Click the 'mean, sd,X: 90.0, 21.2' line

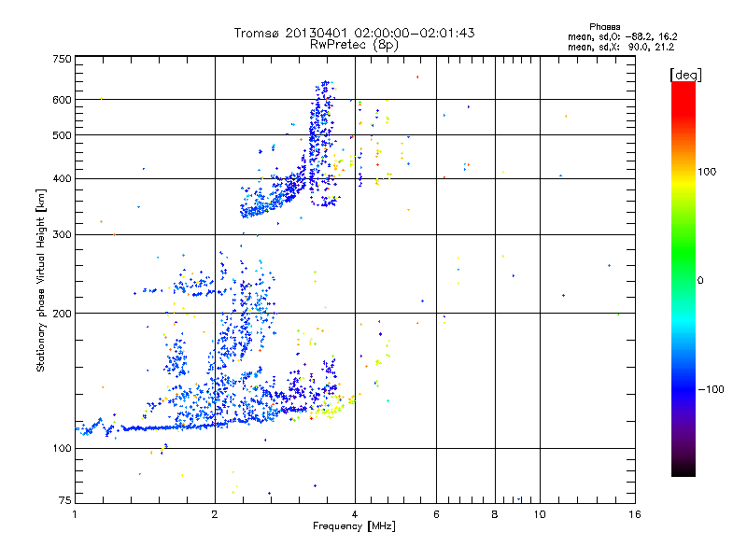click(621, 47)
